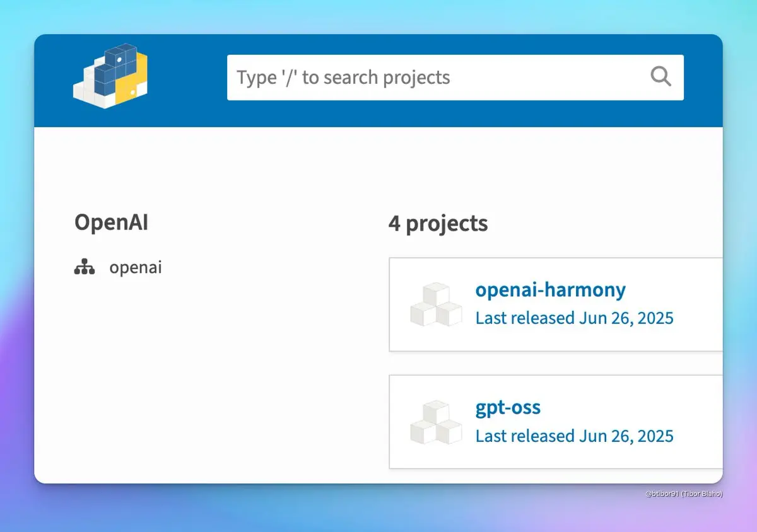This screenshot has width=757, height=532.
Task: Focus the 'search projects' input field
Action: [x=455, y=78]
